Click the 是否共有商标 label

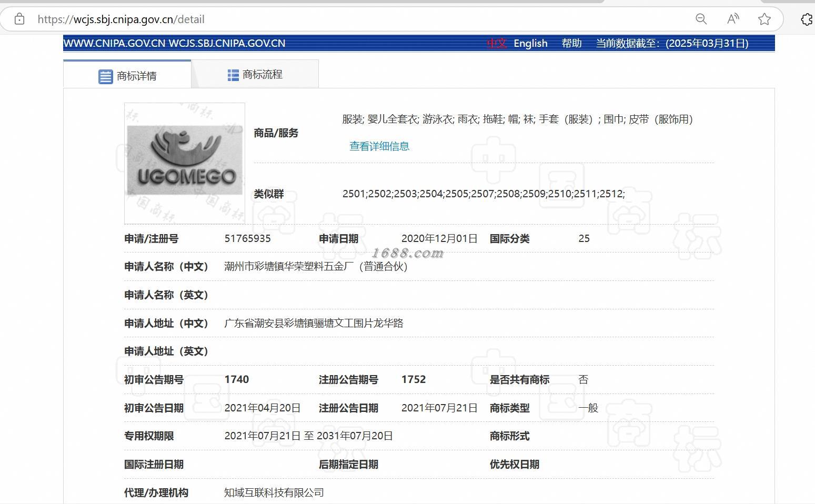pos(520,379)
